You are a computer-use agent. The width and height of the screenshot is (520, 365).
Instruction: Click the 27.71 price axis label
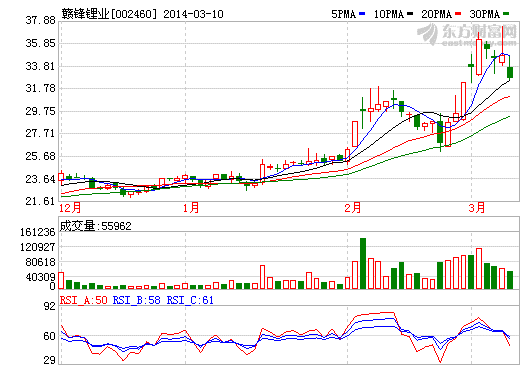click(40, 133)
